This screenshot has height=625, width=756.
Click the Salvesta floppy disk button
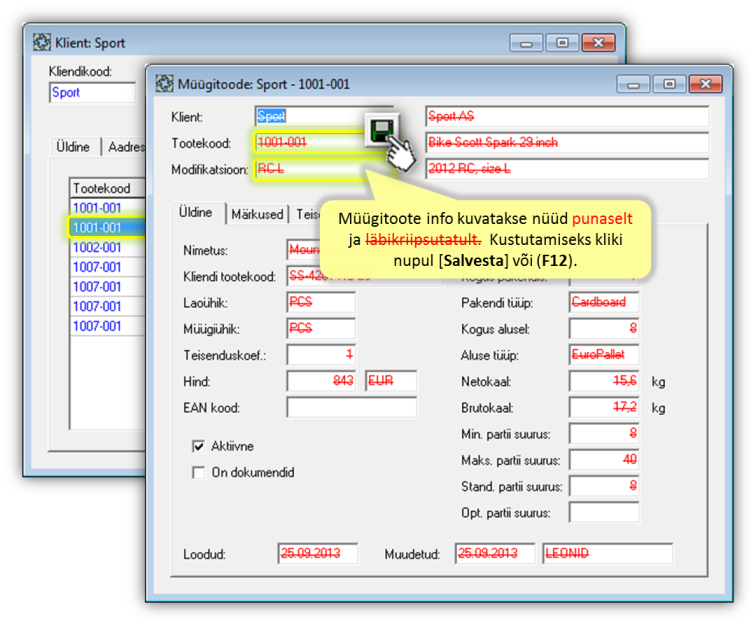(x=379, y=130)
